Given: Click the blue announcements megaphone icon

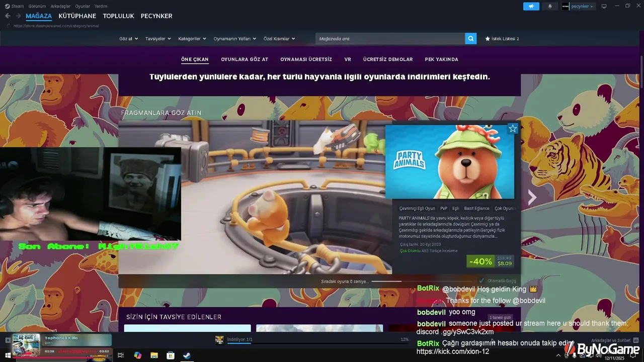Looking at the screenshot, I should (531, 6).
